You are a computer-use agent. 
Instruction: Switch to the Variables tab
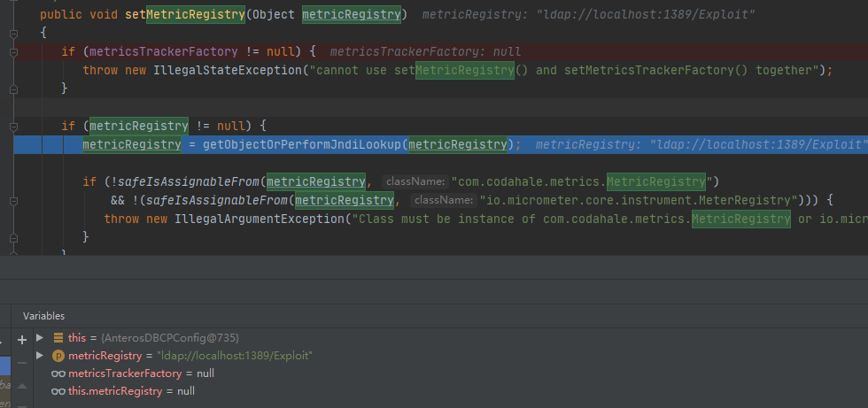tap(43, 316)
